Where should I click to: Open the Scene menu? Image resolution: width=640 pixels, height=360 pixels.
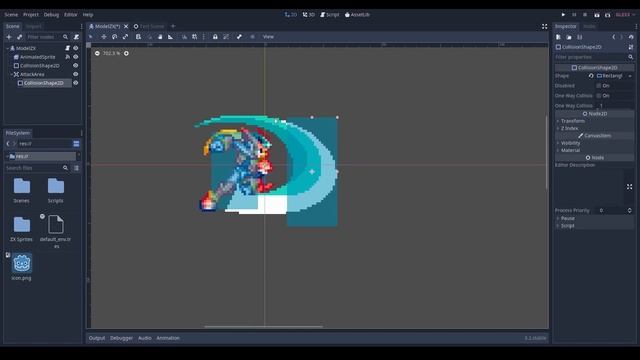click(11, 15)
